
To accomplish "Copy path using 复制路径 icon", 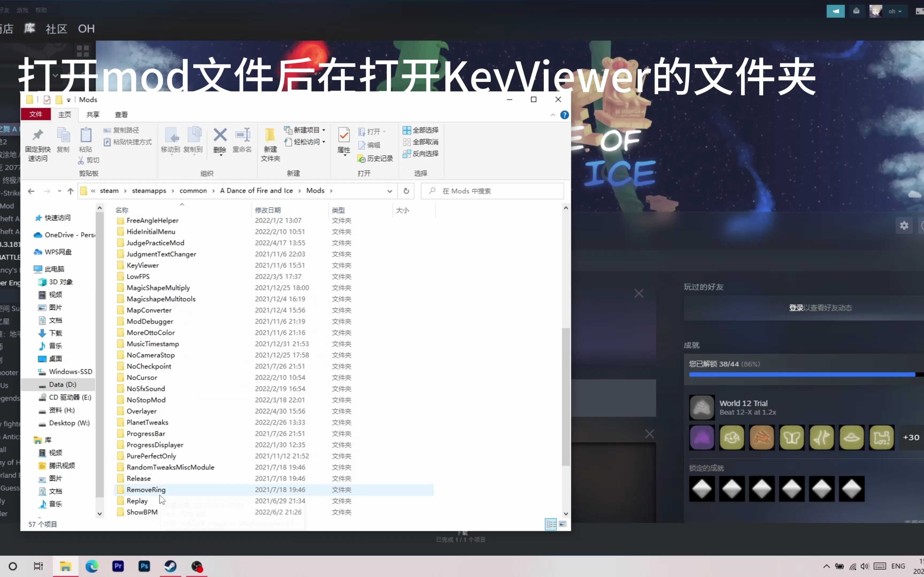I will pyautogui.click(x=123, y=130).
